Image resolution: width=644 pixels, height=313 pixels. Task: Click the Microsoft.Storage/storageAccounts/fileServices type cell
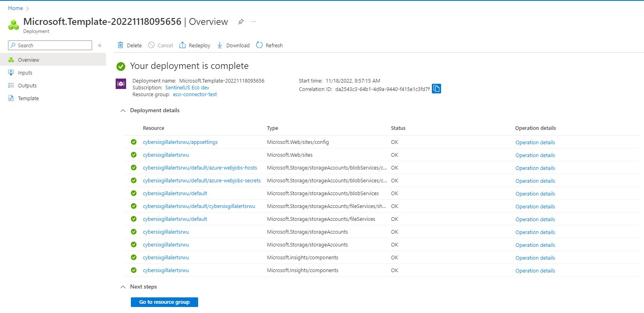(321, 219)
